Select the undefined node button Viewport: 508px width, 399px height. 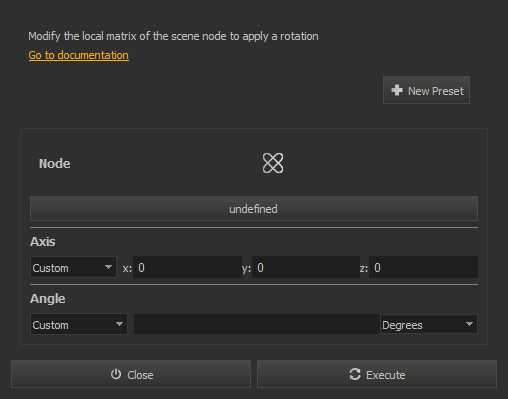(254, 209)
